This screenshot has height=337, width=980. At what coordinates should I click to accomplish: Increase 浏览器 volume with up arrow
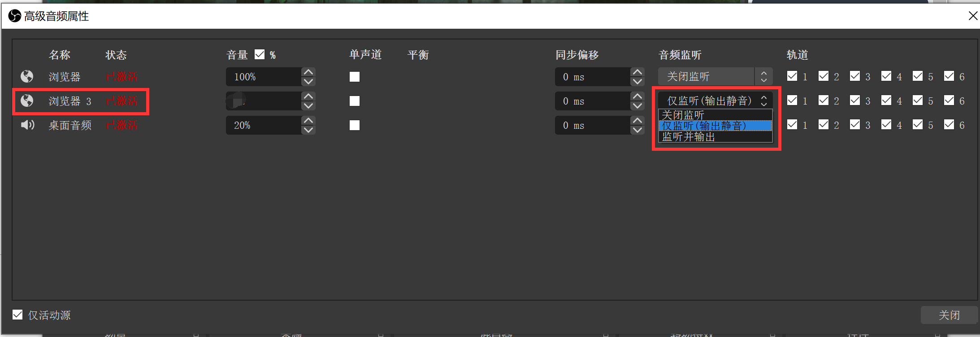(308, 72)
